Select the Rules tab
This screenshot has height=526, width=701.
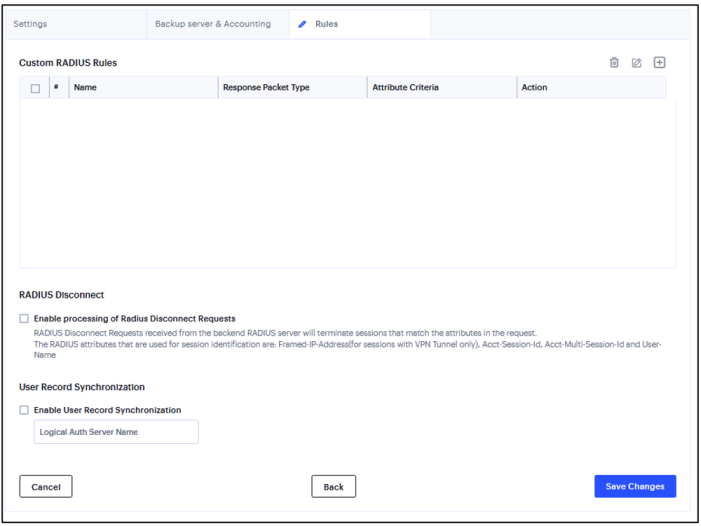pyautogui.click(x=326, y=24)
